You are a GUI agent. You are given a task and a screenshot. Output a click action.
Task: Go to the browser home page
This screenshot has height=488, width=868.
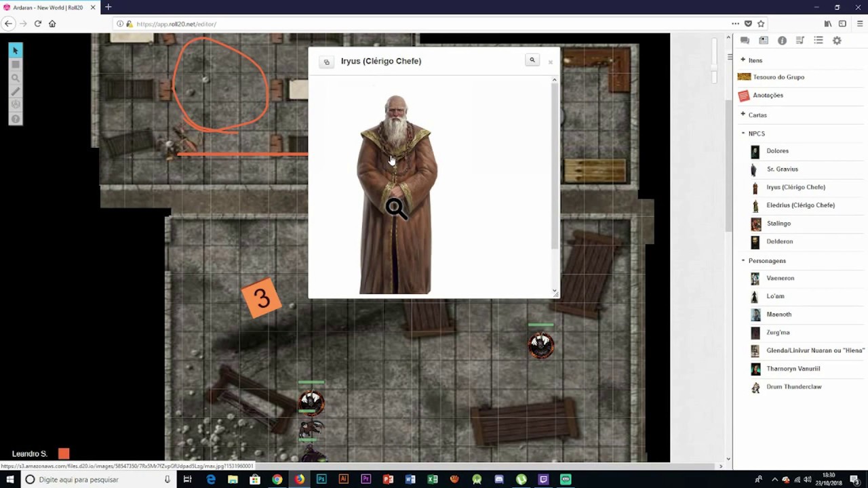click(52, 24)
